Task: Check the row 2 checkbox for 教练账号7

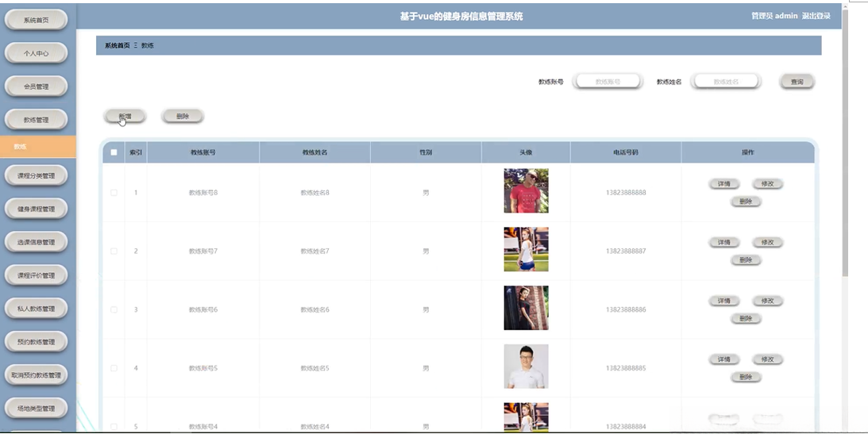Action: [114, 251]
